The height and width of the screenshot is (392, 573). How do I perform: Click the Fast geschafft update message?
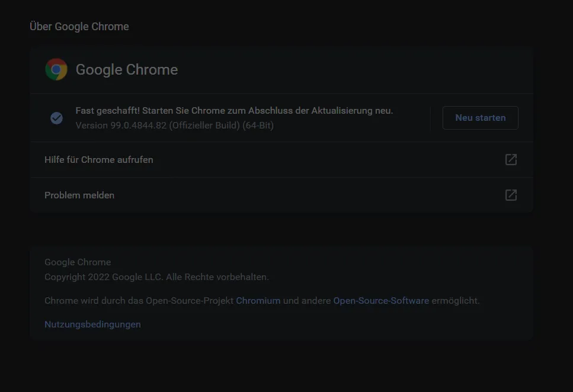coord(234,111)
